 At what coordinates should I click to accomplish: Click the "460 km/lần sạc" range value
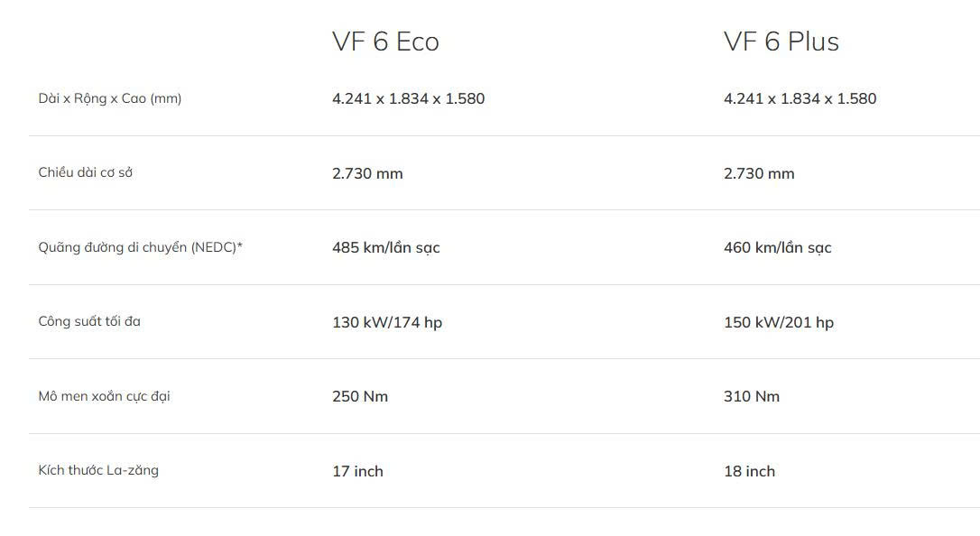pyautogui.click(x=777, y=247)
